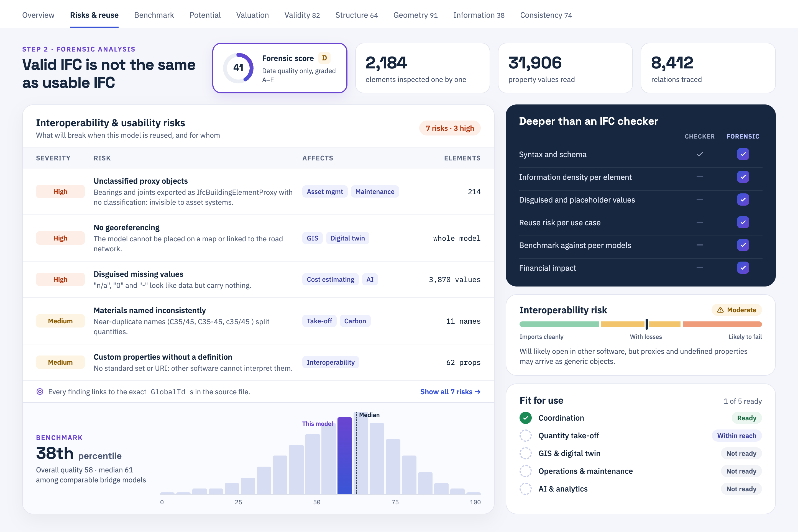
Task: Click the High badge for Unclassified proxy objects
Action: 60,192
